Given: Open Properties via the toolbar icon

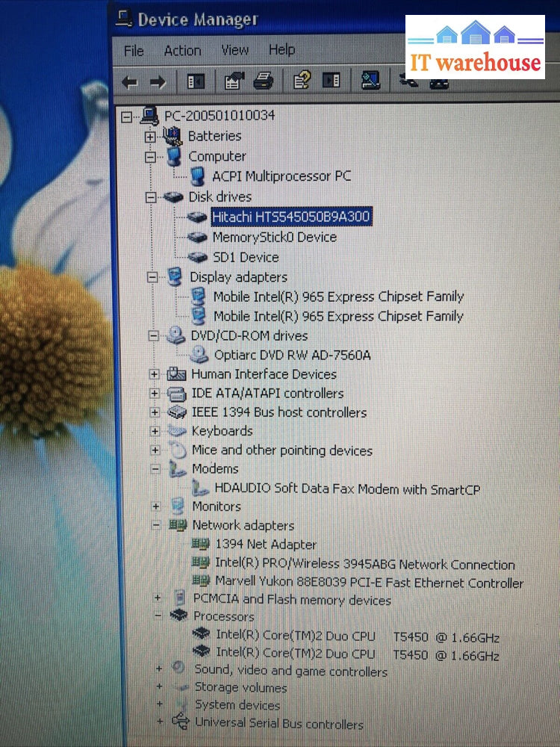Looking at the screenshot, I should coord(233,81).
